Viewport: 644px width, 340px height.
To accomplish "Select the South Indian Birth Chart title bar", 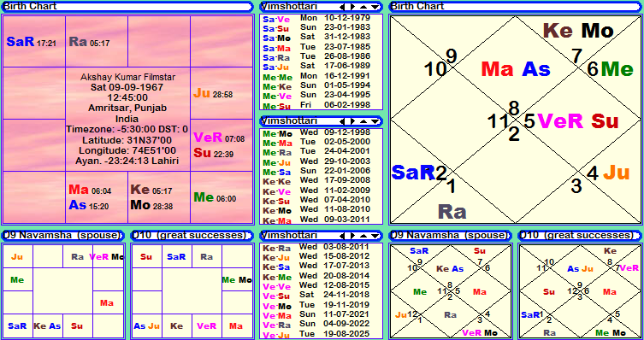I will click(x=127, y=7).
